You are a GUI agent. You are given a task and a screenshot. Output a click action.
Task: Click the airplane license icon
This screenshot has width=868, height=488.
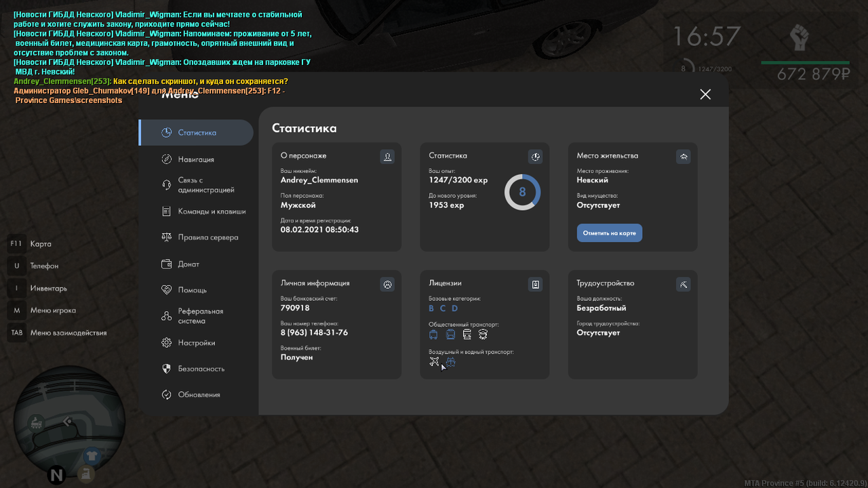[x=434, y=362]
